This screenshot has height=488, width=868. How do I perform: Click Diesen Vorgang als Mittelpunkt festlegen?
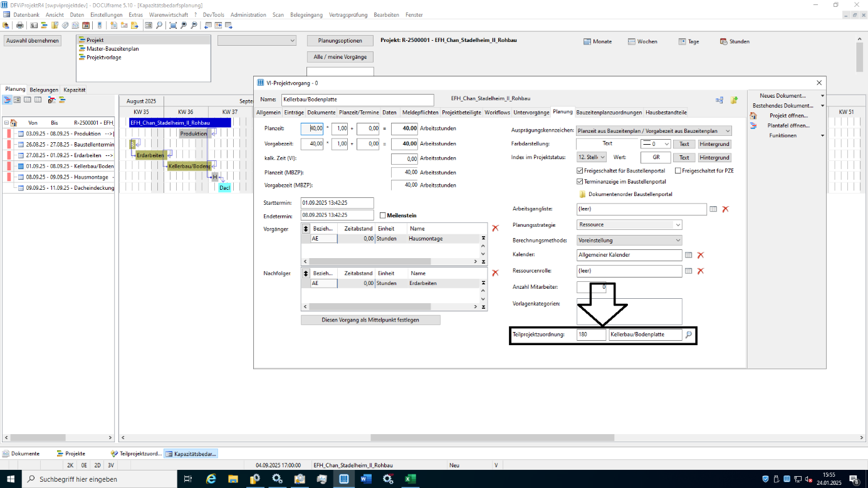click(x=370, y=319)
